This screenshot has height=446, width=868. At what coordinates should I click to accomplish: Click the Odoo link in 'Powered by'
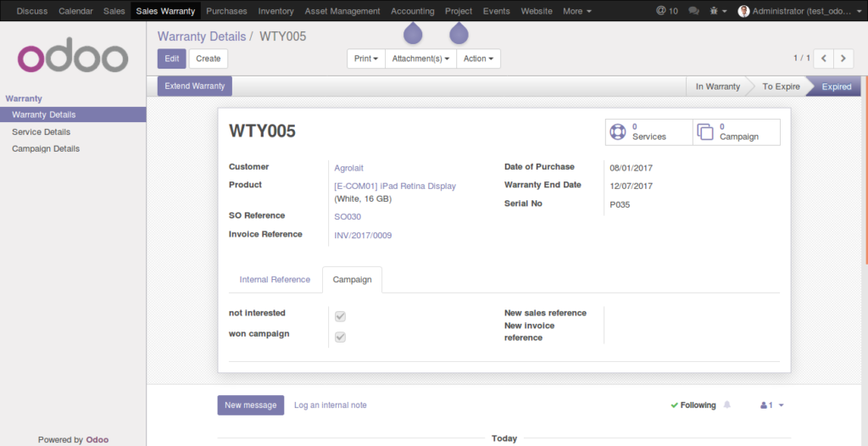pos(97,439)
